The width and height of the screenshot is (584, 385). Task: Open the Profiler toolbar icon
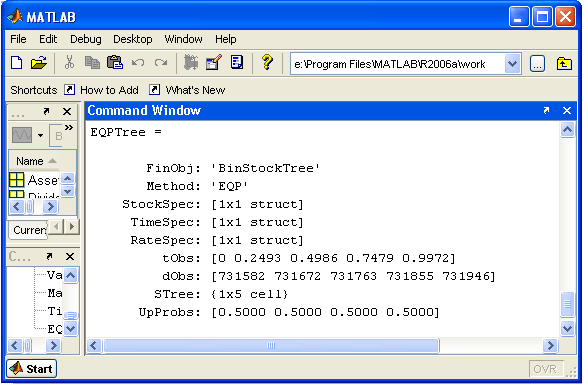point(237,63)
